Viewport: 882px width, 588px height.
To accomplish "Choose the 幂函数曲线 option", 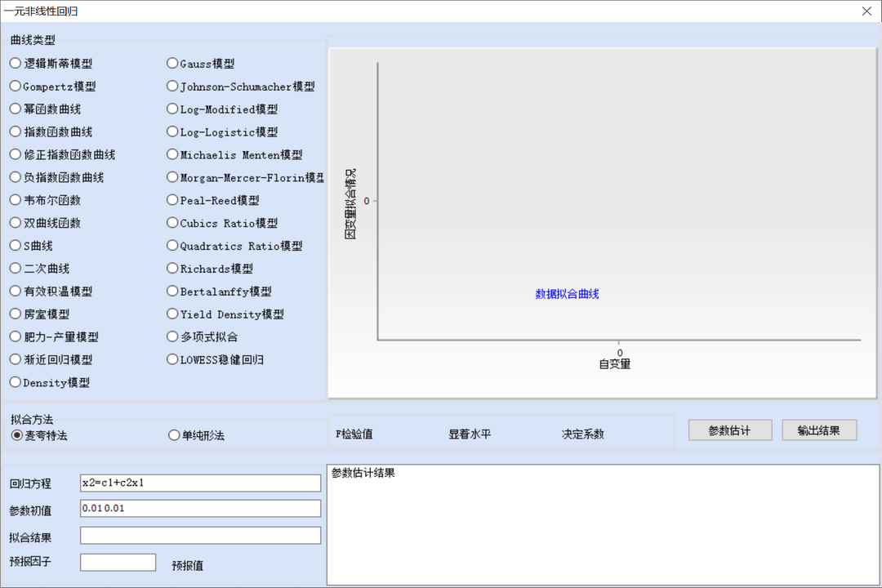I will click(15, 109).
